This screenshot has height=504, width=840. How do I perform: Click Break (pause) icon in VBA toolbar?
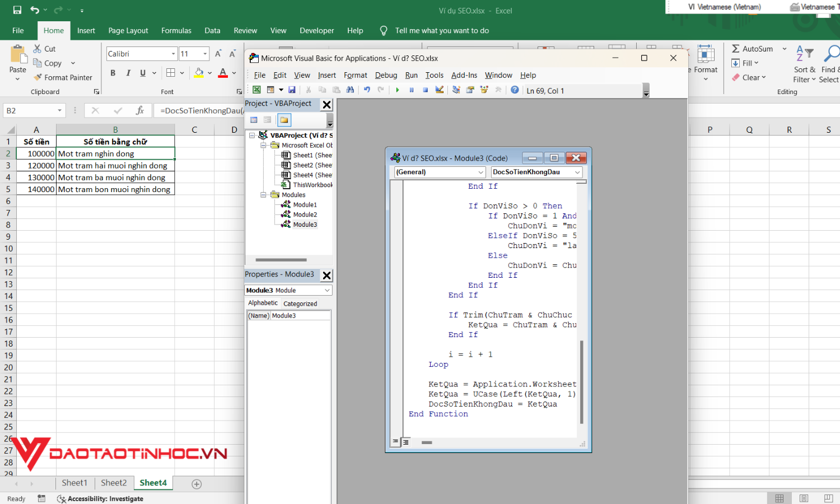pos(412,90)
